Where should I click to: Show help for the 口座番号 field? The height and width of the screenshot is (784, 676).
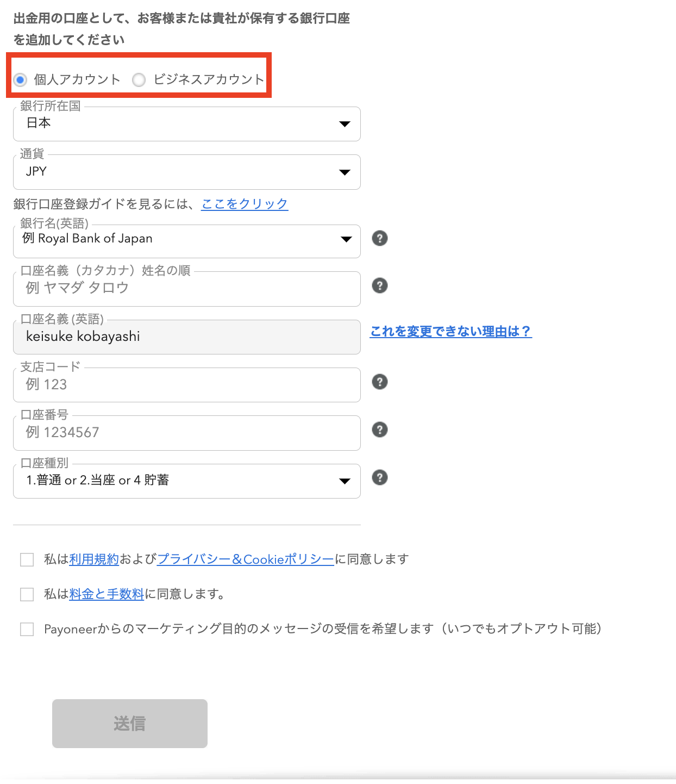click(x=380, y=430)
